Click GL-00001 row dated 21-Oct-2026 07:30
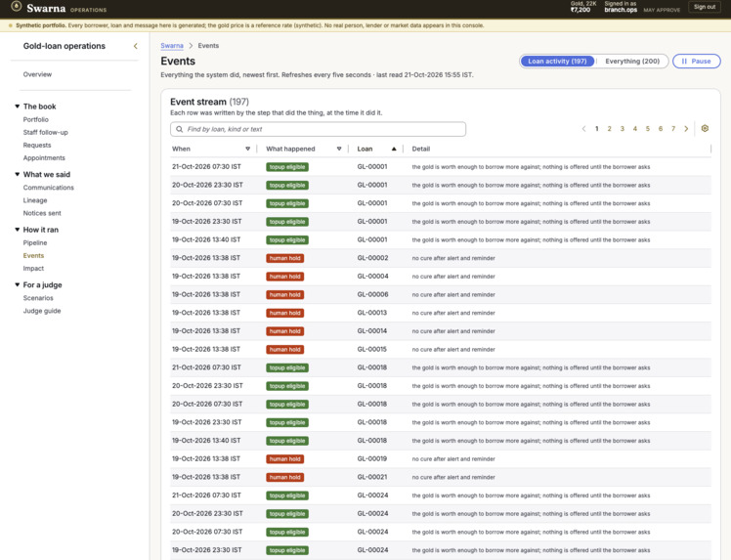 coord(441,166)
